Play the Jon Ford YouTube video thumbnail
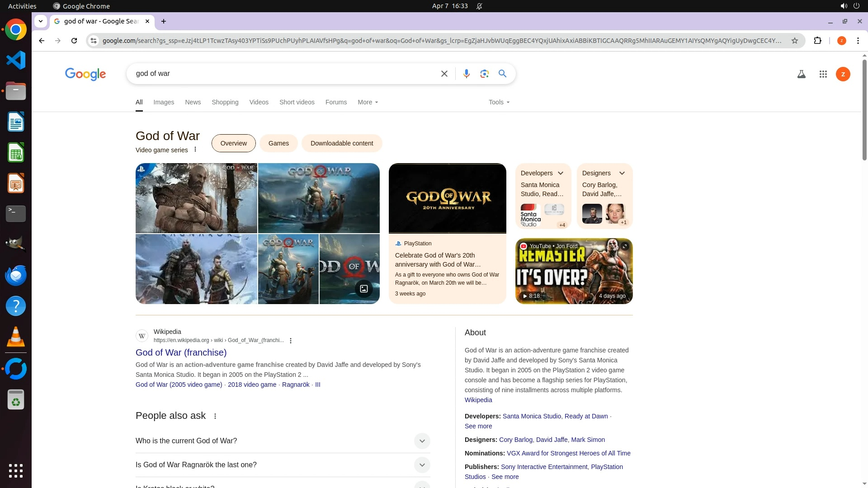 (x=574, y=271)
